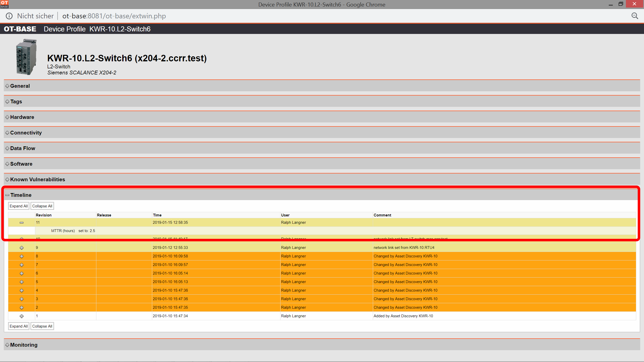This screenshot has width=644, height=362.
Task: Click 'MTTR (hours) set to: 2.5' detail
Action: coord(73,231)
